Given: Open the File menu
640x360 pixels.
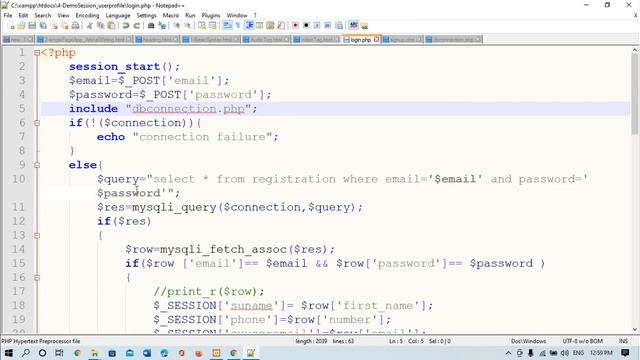Looking at the screenshot, I should (8, 16).
